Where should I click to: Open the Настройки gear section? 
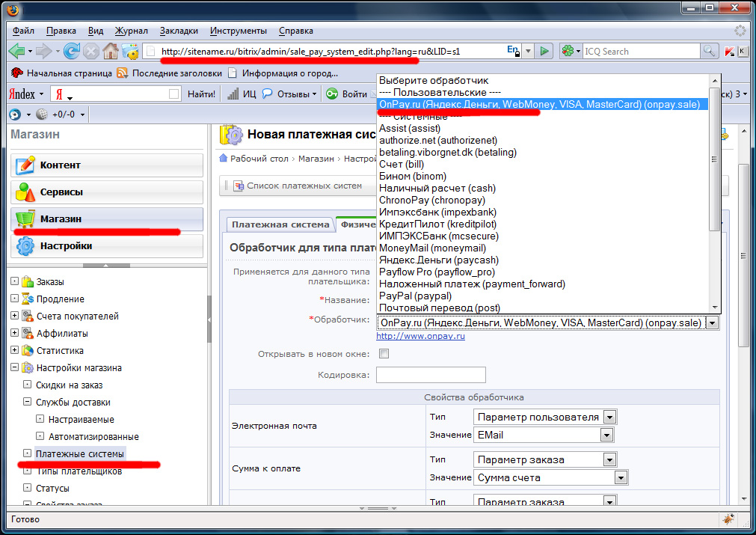106,245
